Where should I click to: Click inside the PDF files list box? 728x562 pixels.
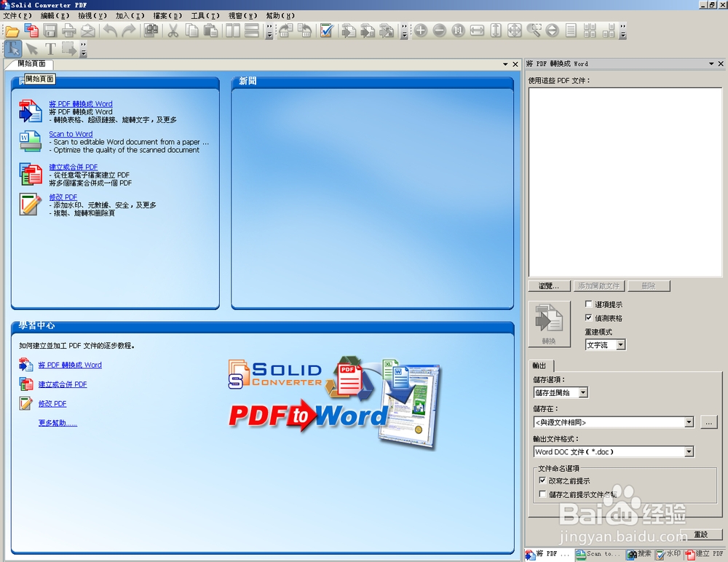pyautogui.click(x=625, y=182)
